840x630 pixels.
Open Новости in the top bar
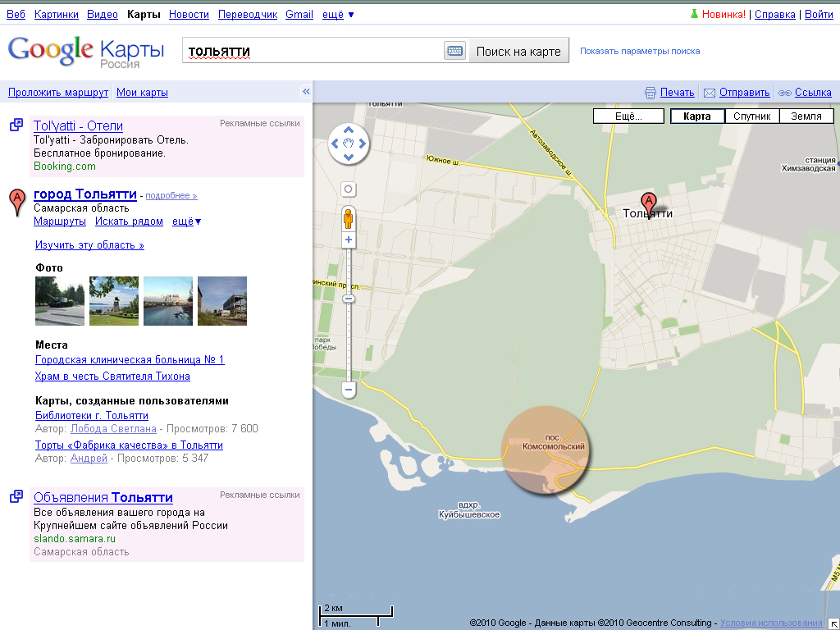click(189, 15)
